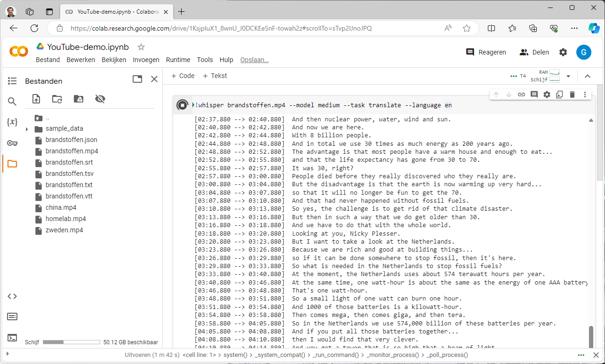This screenshot has height=364, width=605.
Task: Toggle hidden files visibility eye icon
Action: click(x=100, y=99)
